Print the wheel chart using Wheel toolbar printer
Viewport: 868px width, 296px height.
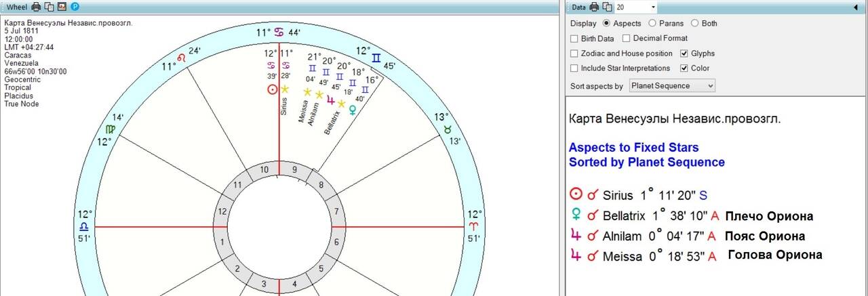click(x=36, y=7)
